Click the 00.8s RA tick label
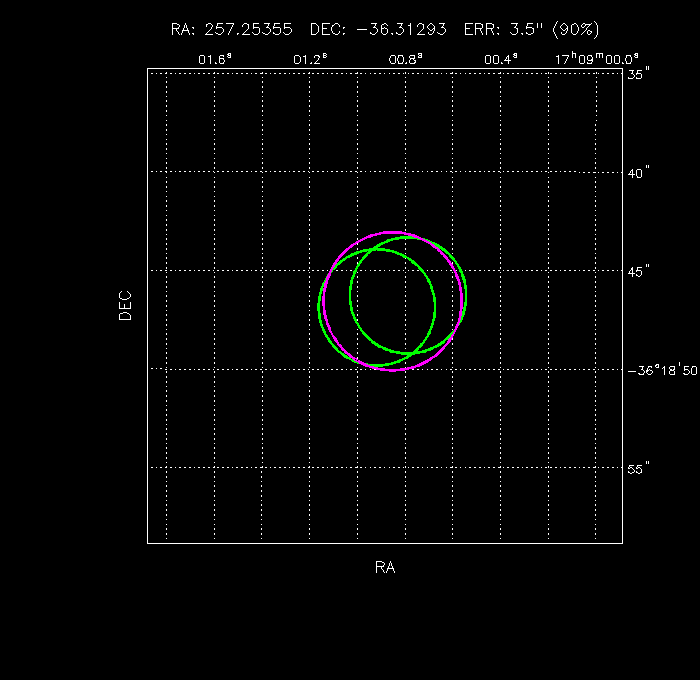 pos(405,59)
